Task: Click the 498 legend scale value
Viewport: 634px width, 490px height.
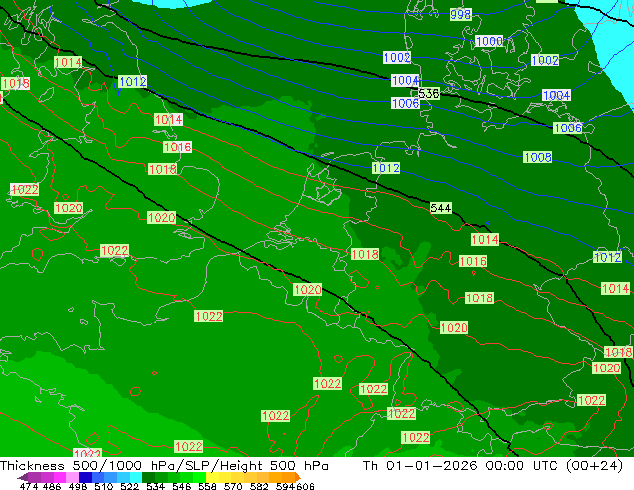Action: click(78, 486)
